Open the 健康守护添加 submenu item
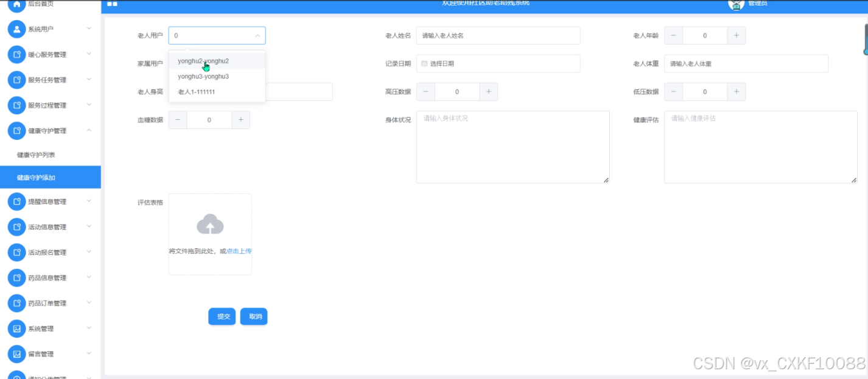 tap(51, 178)
